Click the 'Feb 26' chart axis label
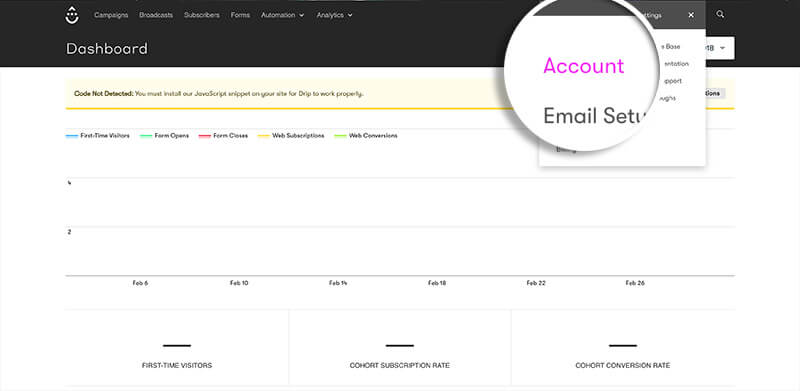This screenshot has height=391, width=800. click(x=635, y=283)
